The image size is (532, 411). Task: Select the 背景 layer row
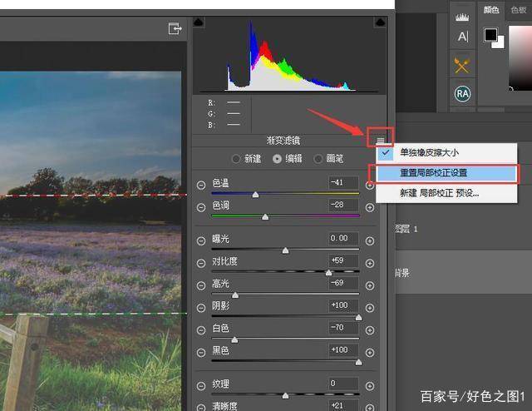tap(464, 272)
